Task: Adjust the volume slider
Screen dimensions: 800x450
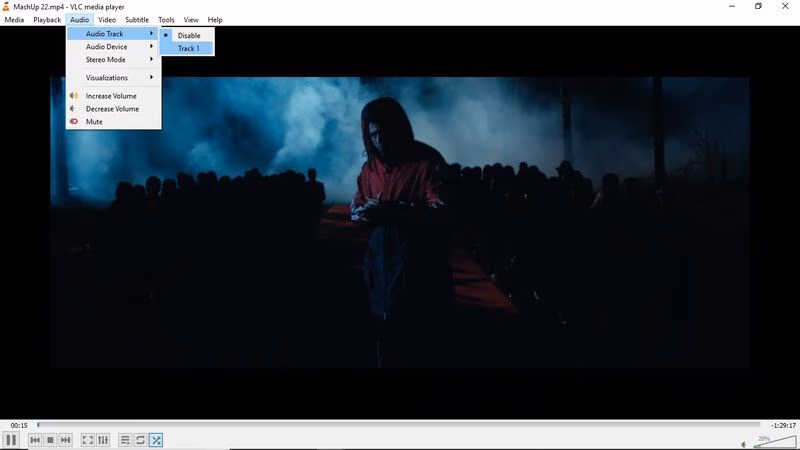Action: (x=774, y=442)
